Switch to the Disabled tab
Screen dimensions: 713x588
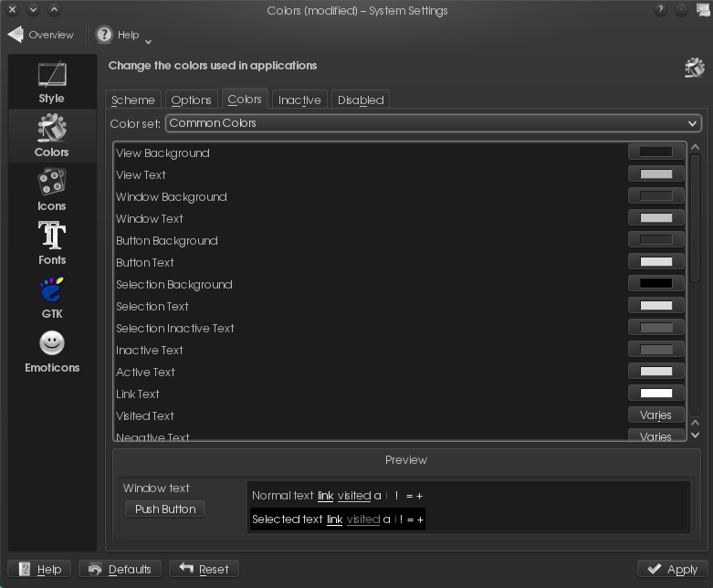click(x=361, y=100)
